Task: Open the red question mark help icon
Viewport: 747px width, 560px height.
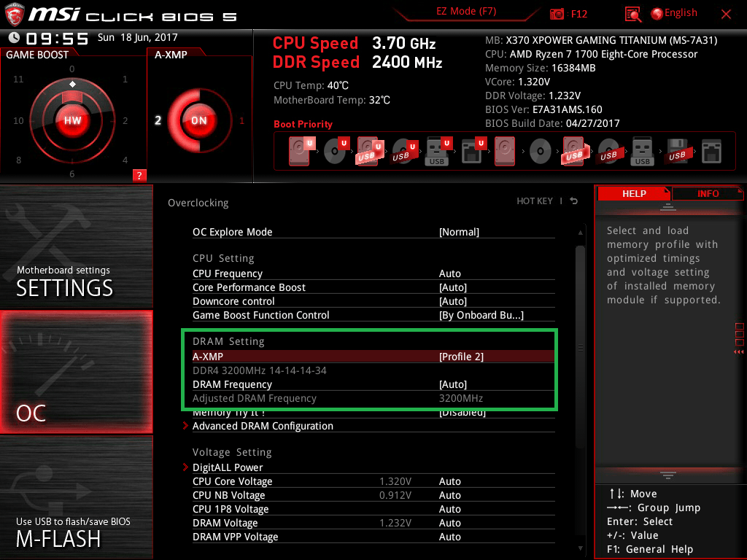Action: (139, 175)
